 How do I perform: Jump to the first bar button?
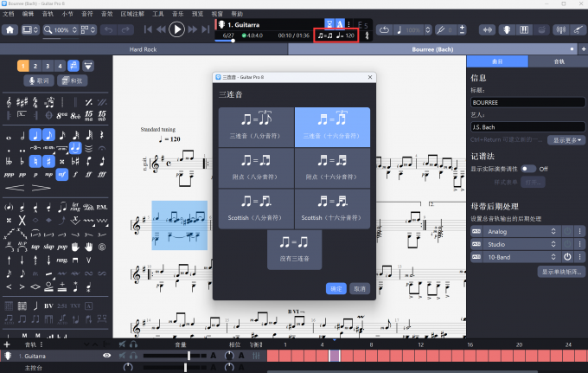(148, 29)
